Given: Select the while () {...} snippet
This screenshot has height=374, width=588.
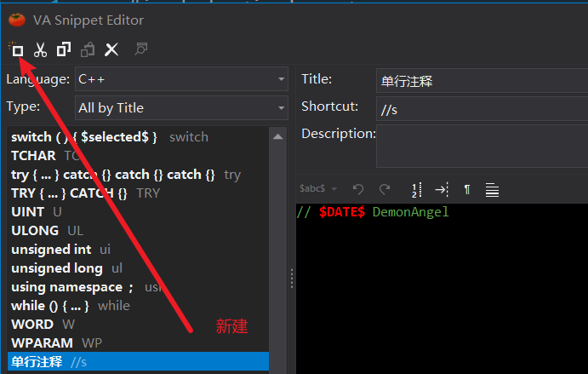Looking at the screenshot, I should 138,306.
